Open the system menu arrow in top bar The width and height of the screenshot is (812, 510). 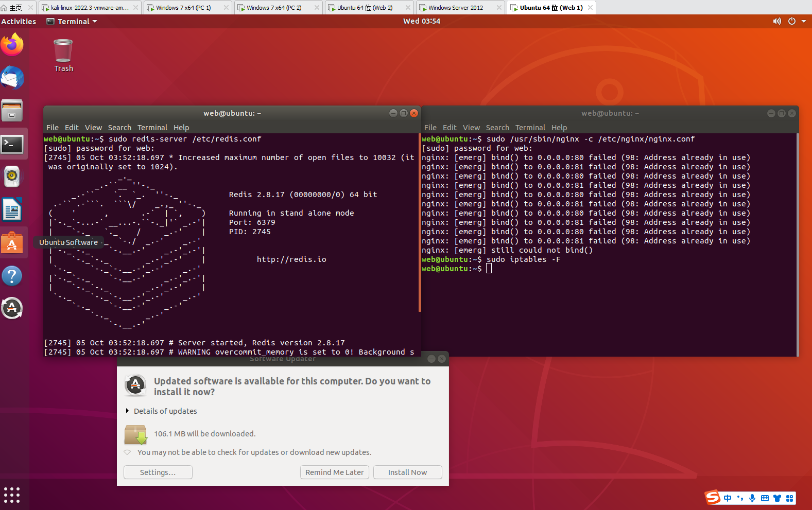point(804,22)
